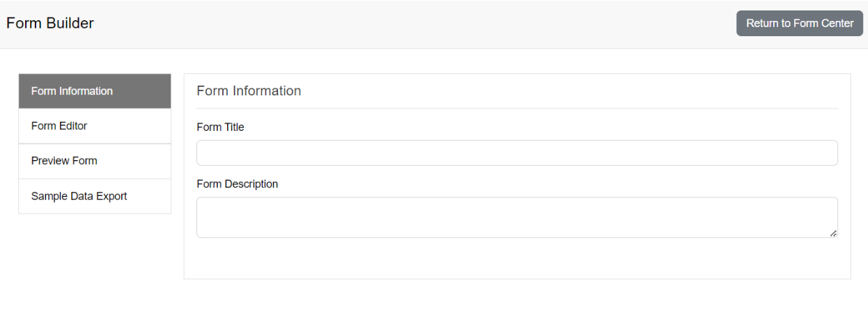This screenshot has height=332, width=868.
Task: Click the Form Title label
Action: (x=220, y=127)
